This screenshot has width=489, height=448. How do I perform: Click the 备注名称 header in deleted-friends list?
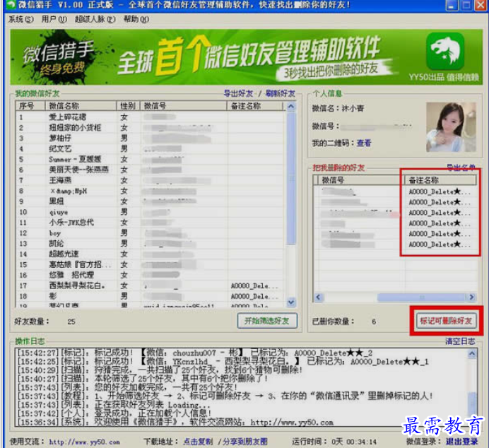(440, 180)
